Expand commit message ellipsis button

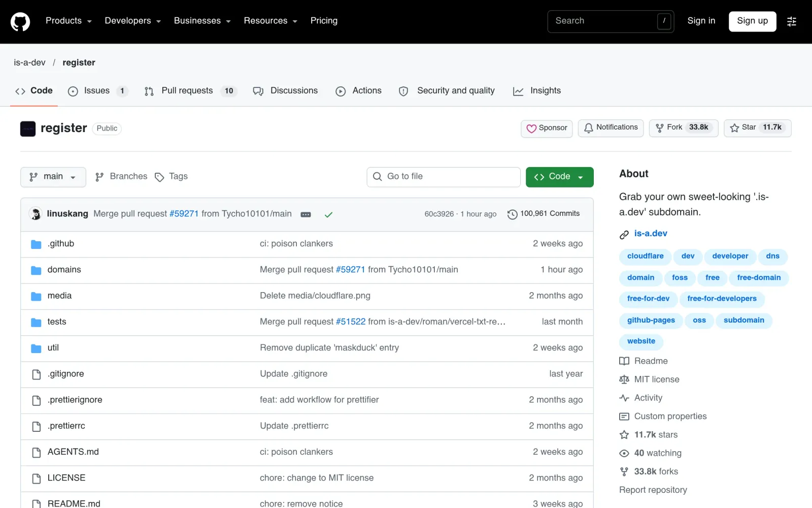click(x=306, y=214)
